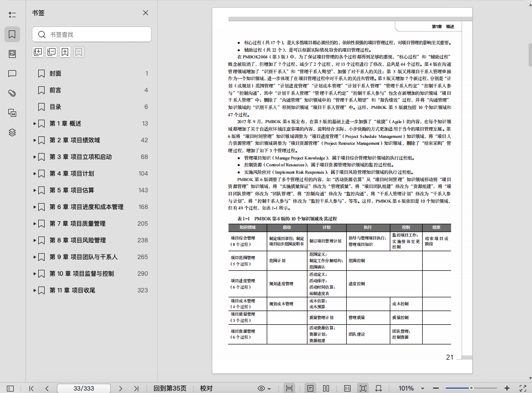The width and height of the screenshot is (532, 393).
Task: Click the bookmark search field
Action: point(92,34)
